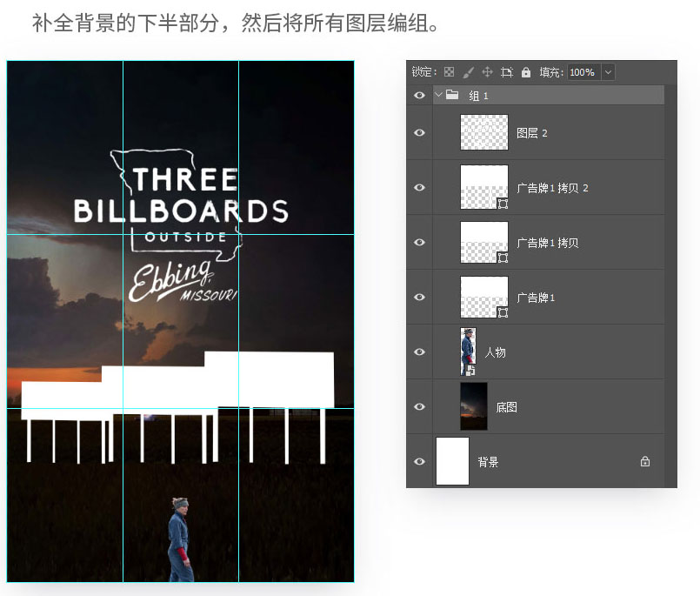Image resolution: width=700 pixels, height=596 pixels.
Task: Select layer name 图层 2
Action: [531, 133]
